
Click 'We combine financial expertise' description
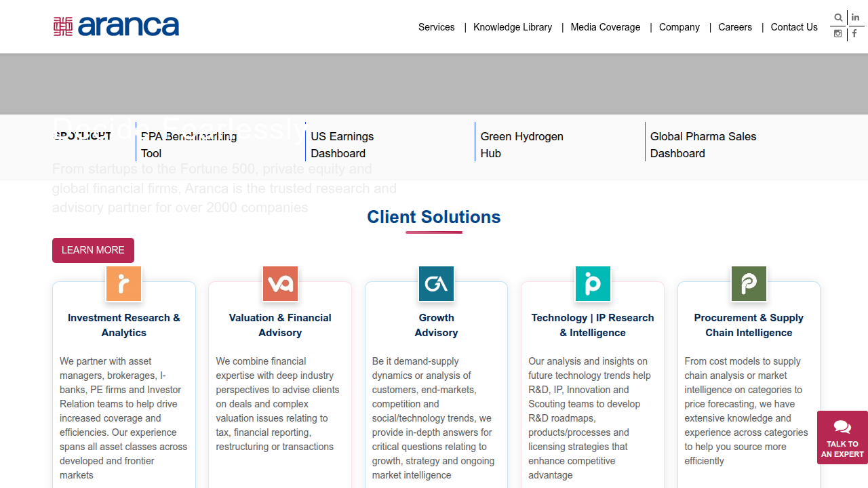(278, 404)
